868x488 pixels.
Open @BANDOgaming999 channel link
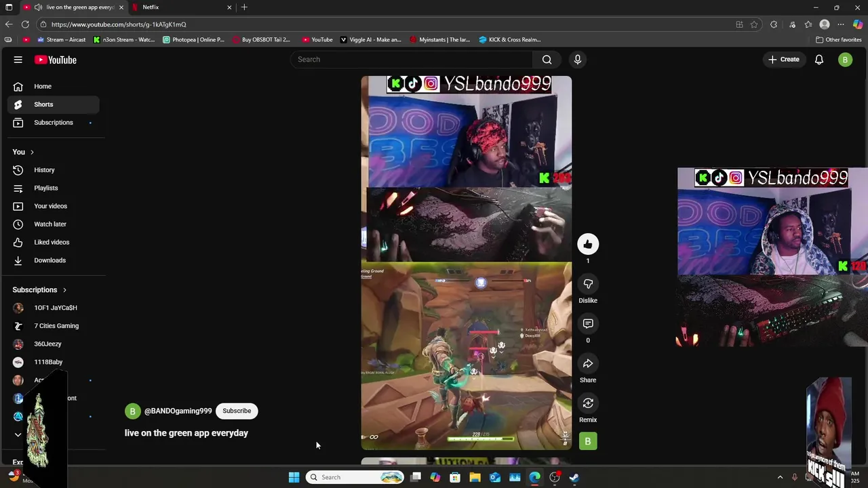[178, 411]
